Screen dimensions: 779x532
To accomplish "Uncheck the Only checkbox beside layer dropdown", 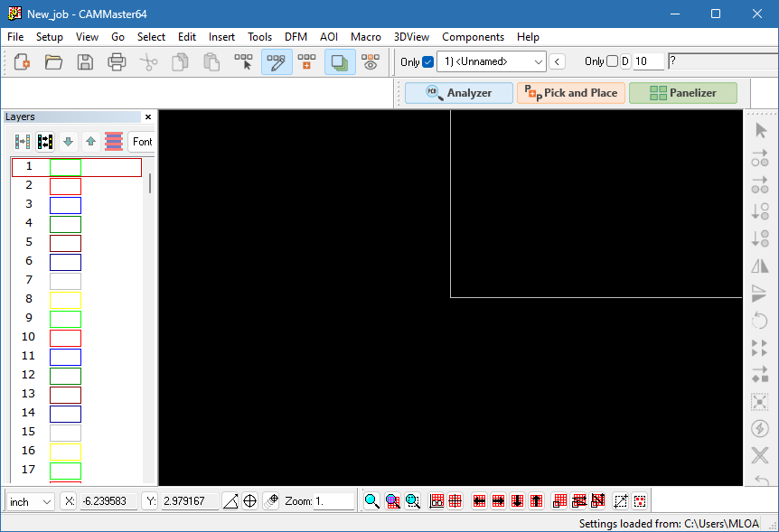I will click(428, 61).
